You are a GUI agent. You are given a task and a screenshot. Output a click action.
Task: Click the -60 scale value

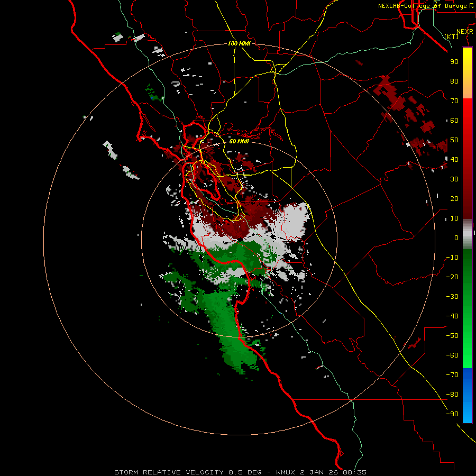pyautogui.click(x=452, y=355)
